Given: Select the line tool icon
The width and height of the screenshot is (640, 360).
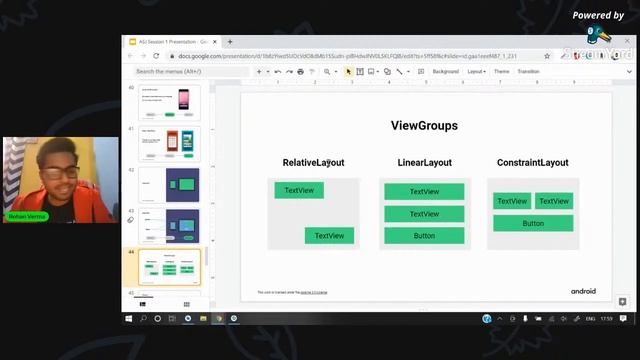Looking at the screenshot, I should [x=399, y=71].
